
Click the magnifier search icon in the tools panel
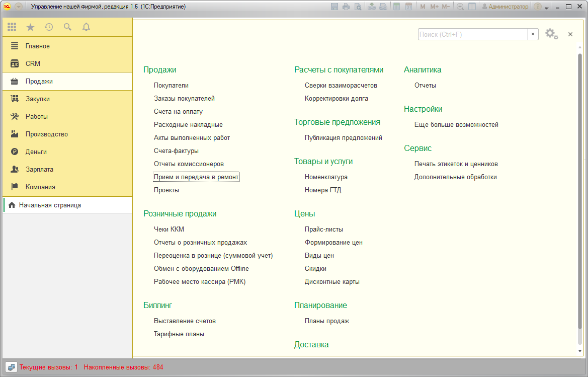point(67,27)
